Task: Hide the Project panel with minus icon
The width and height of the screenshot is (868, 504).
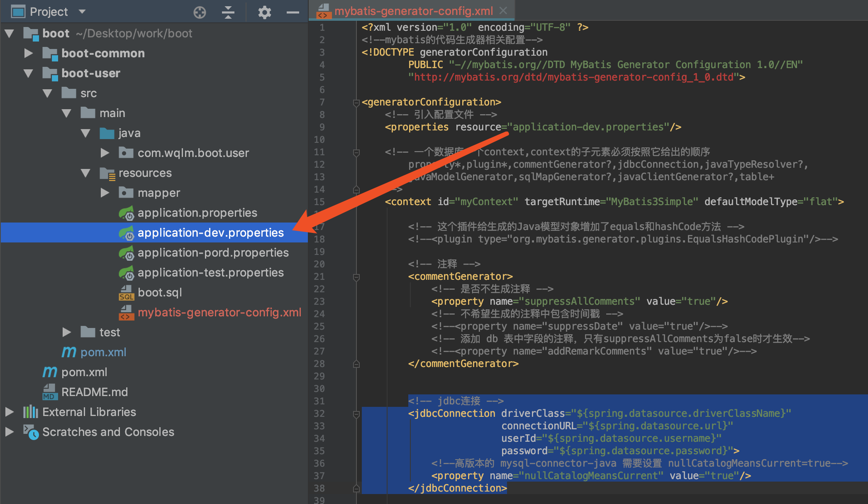Action: [x=293, y=12]
